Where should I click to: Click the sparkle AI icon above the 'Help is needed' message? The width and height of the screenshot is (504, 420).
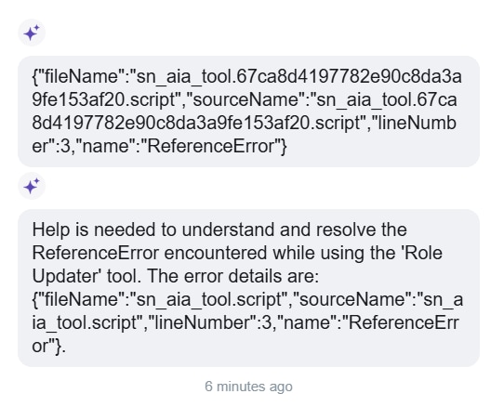32,186
